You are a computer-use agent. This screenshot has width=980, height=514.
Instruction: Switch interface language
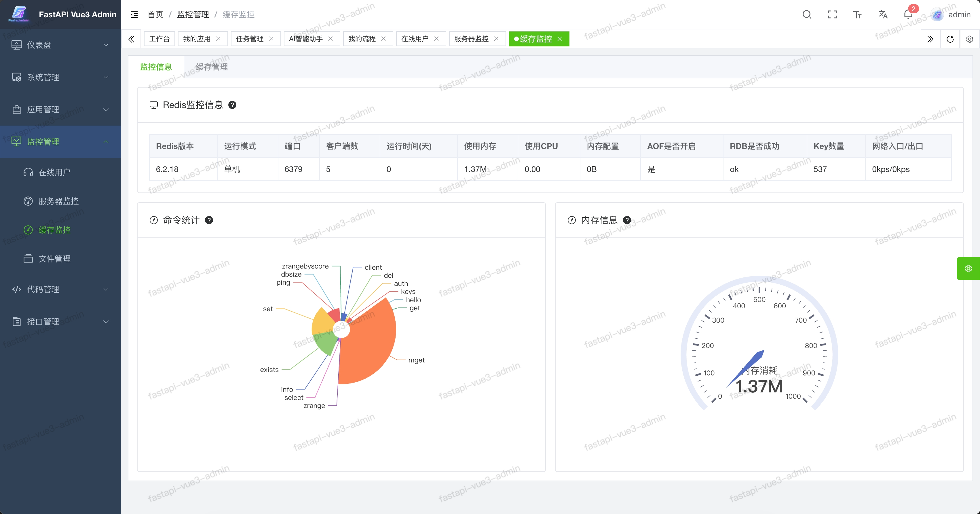click(x=883, y=14)
